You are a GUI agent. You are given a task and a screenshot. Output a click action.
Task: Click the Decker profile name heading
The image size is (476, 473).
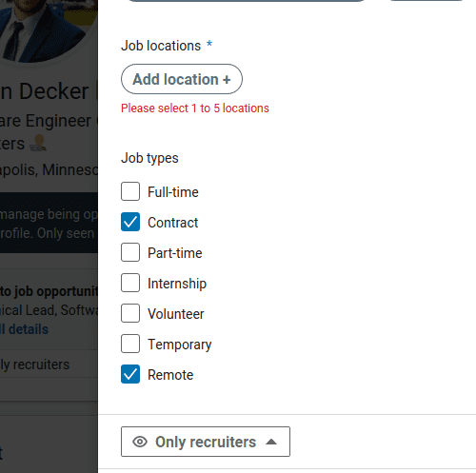[x=44, y=91]
